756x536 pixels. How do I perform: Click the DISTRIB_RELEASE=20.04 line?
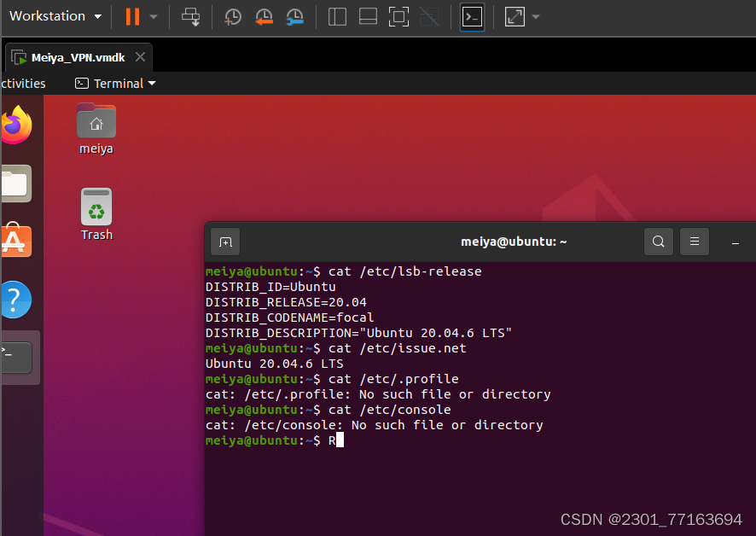point(286,302)
